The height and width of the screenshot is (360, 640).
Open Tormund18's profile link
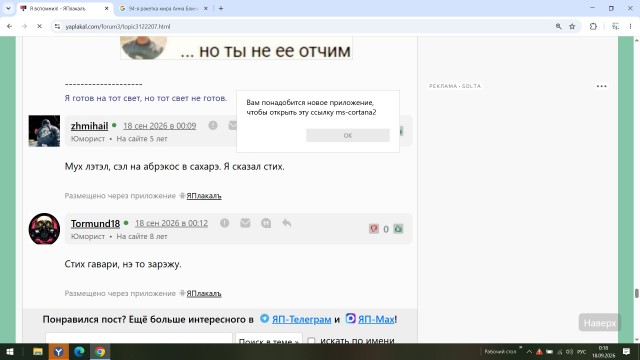tap(95, 223)
